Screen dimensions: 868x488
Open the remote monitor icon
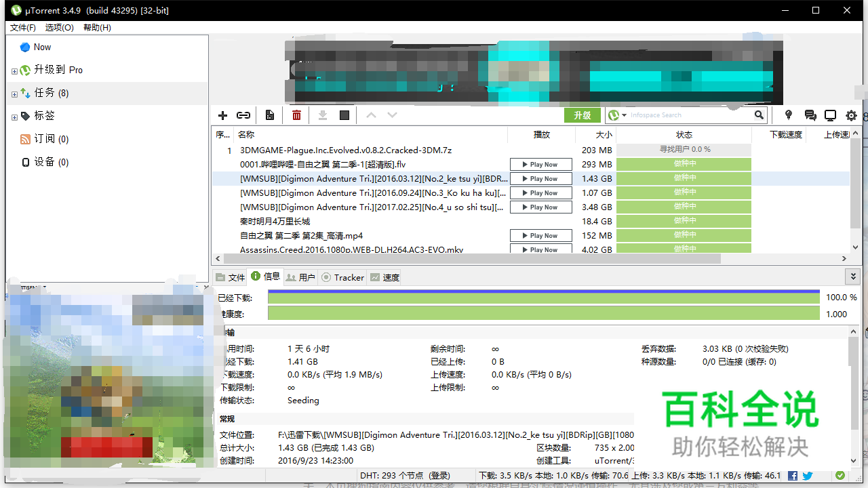(x=831, y=115)
